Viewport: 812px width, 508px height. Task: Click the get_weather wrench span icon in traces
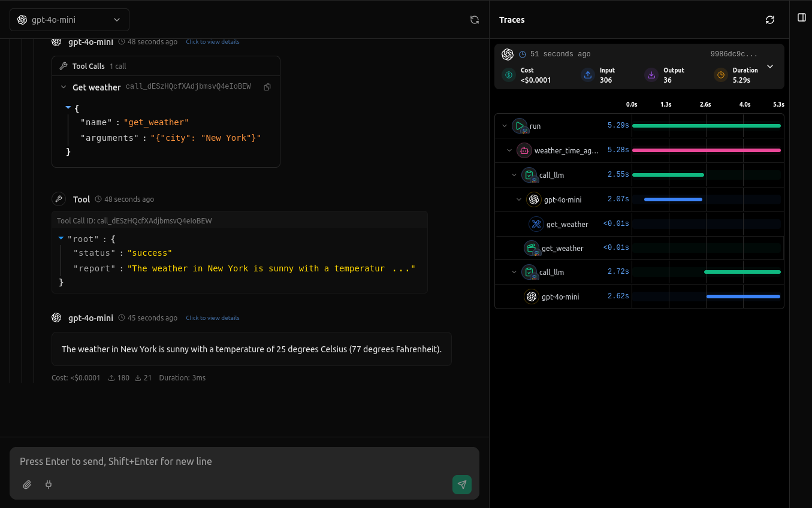(x=535, y=223)
